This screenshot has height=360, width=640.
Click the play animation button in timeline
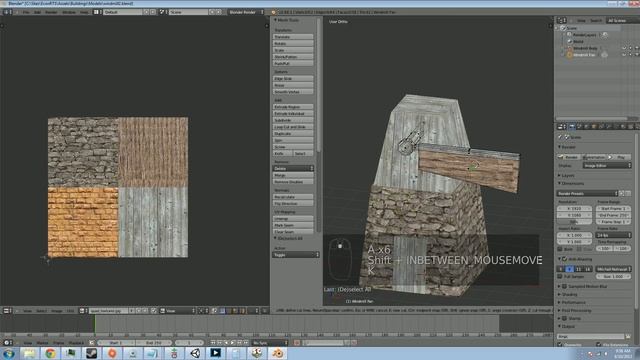tap(233, 343)
